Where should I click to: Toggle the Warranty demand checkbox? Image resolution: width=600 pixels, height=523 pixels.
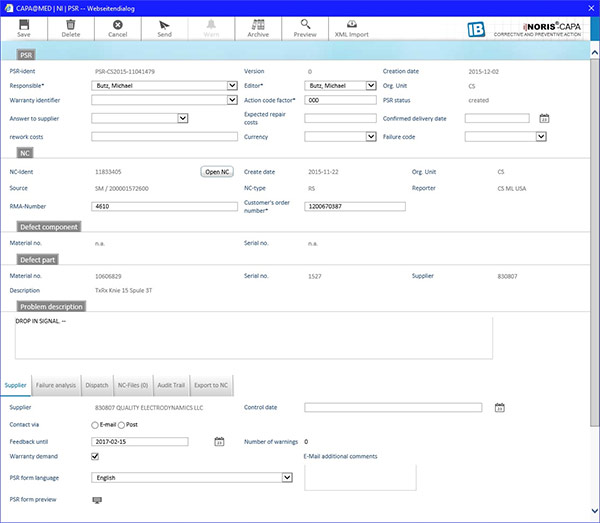coord(95,456)
